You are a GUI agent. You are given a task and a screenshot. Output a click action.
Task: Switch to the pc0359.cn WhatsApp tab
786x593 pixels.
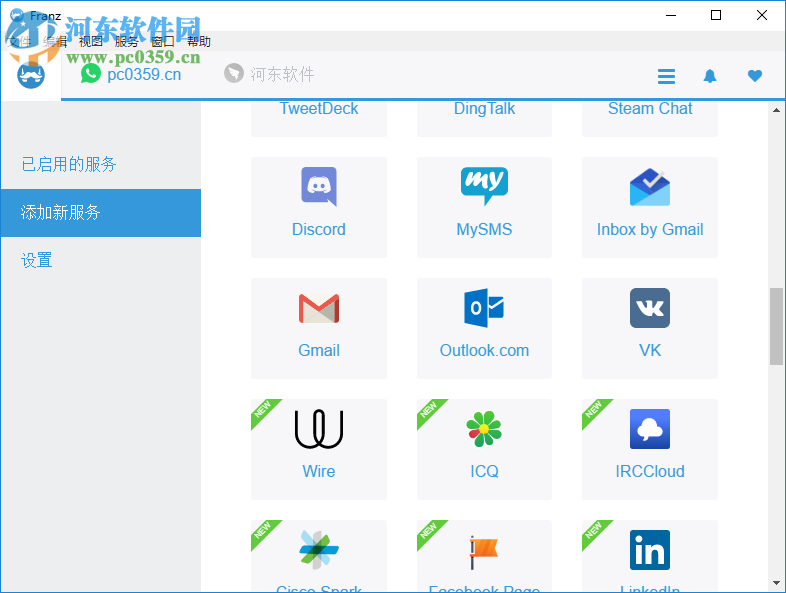(131, 74)
